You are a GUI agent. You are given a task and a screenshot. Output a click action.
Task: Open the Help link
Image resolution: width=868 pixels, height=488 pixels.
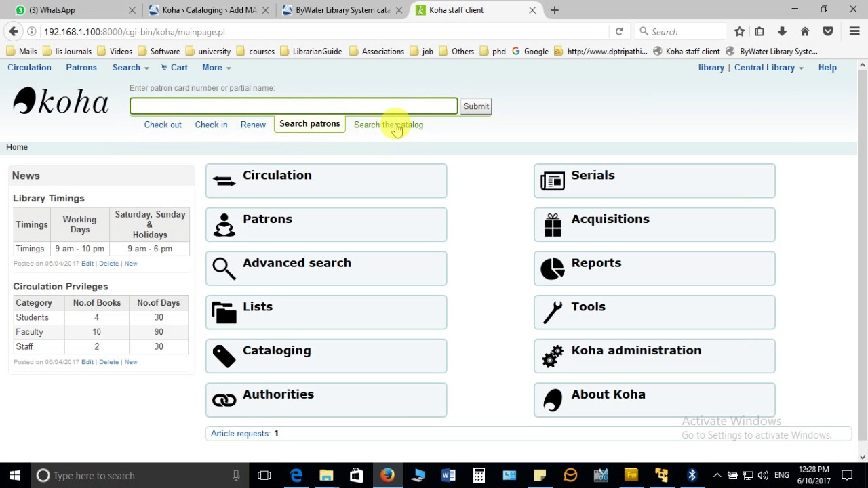pos(827,68)
